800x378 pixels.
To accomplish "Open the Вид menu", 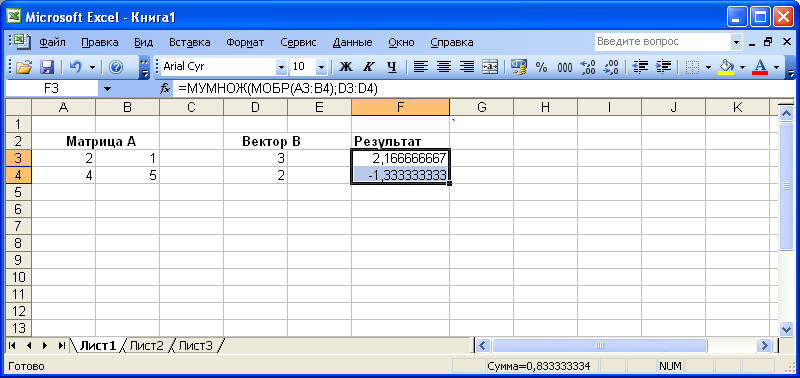I will point(144,42).
